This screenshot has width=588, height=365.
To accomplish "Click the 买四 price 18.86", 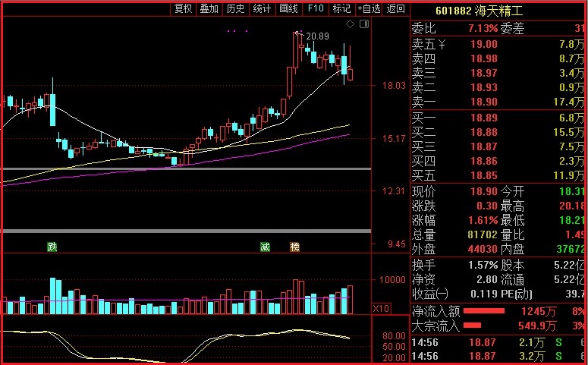I will (484, 162).
